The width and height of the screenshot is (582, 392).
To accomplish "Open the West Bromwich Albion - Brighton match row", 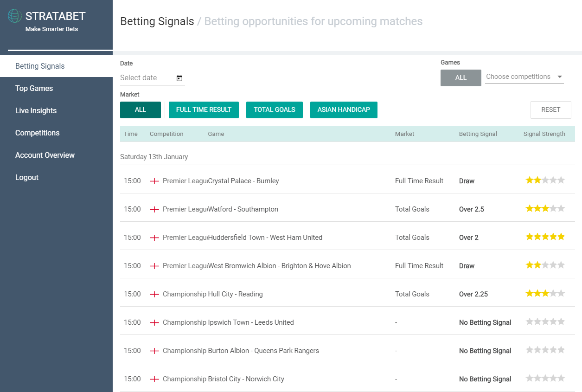I will pyautogui.click(x=347, y=266).
